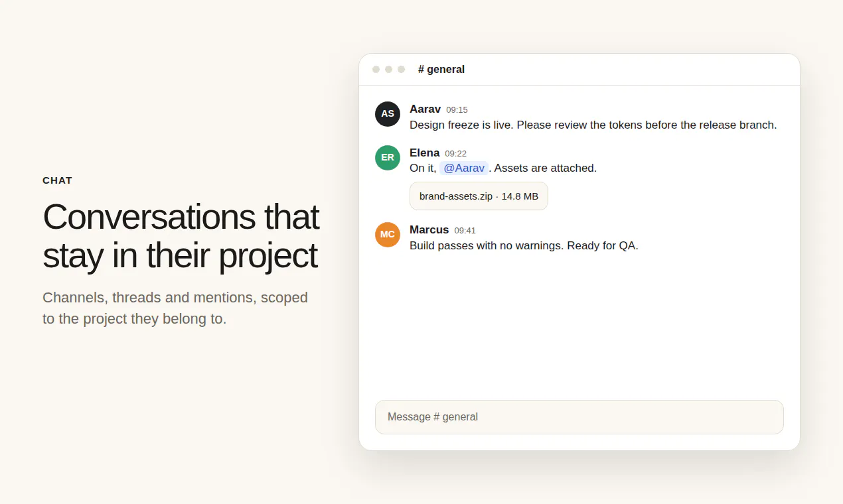The image size is (843, 504).
Task: Click the middle gray window dot
Action: (389, 70)
